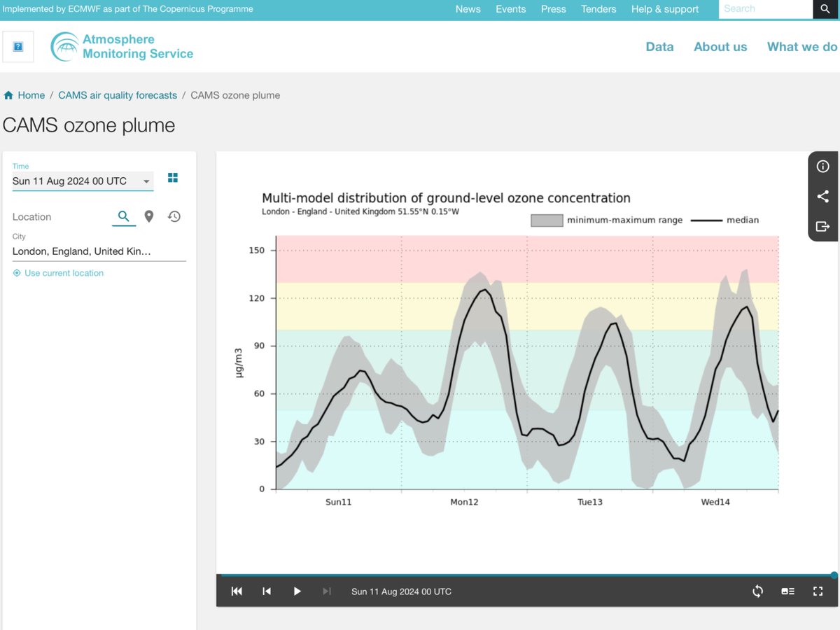Click the CAMS ozone plume page heading

[x=89, y=125]
